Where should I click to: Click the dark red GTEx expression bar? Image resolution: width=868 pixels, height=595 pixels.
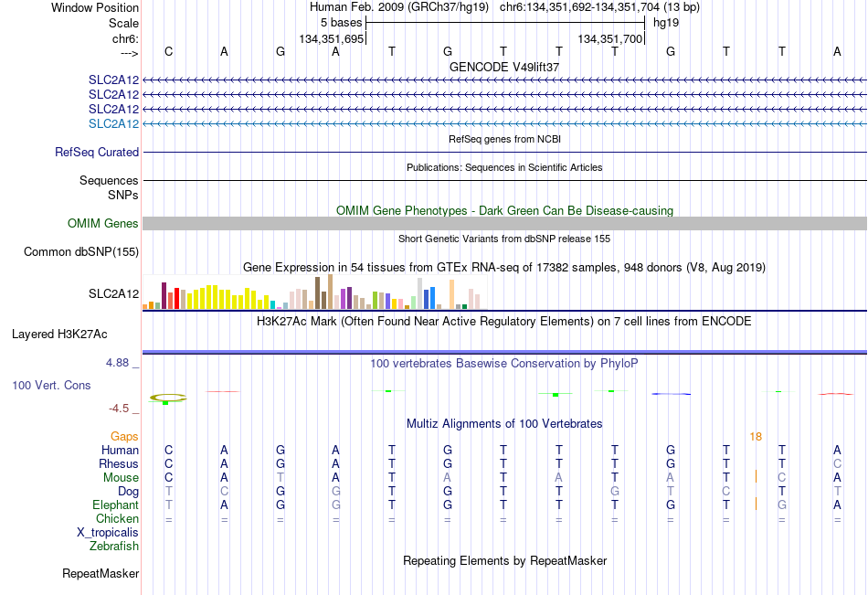[164, 296]
